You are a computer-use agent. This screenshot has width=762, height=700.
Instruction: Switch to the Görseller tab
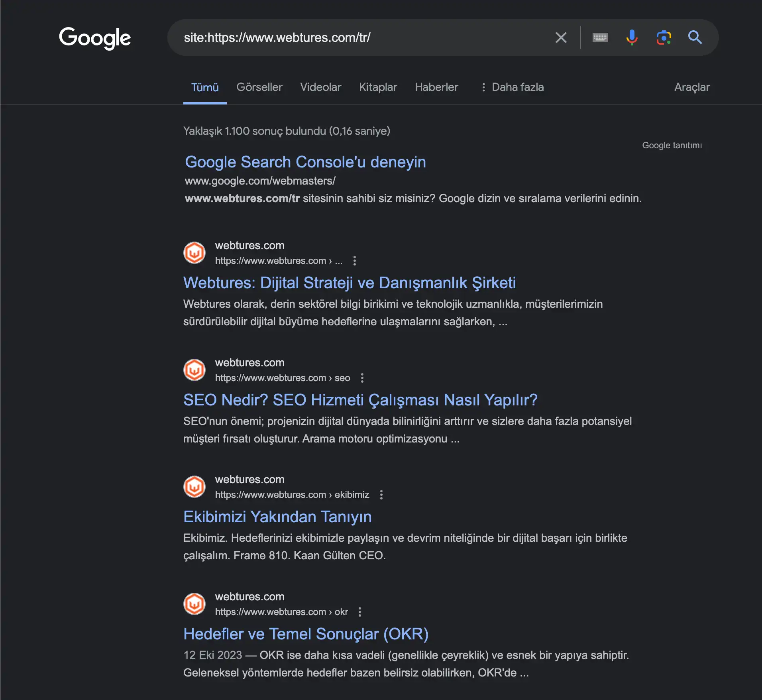[259, 87]
